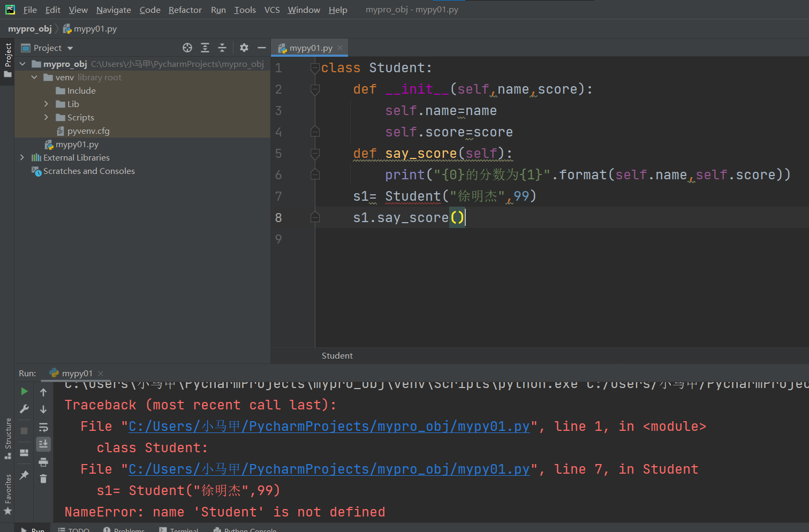Open the Edit menu
This screenshot has width=809, height=532.
53,10
